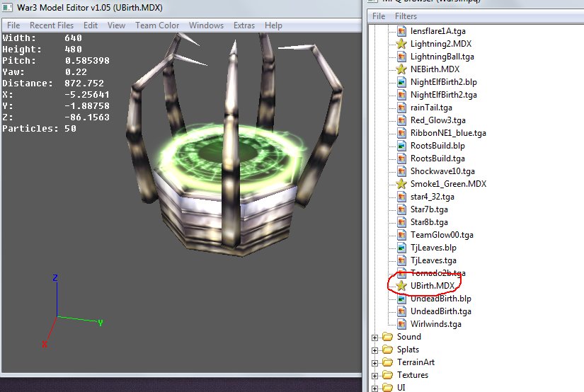This screenshot has height=392, width=584.
Task: Open the Team Color menu
Action: point(157,25)
